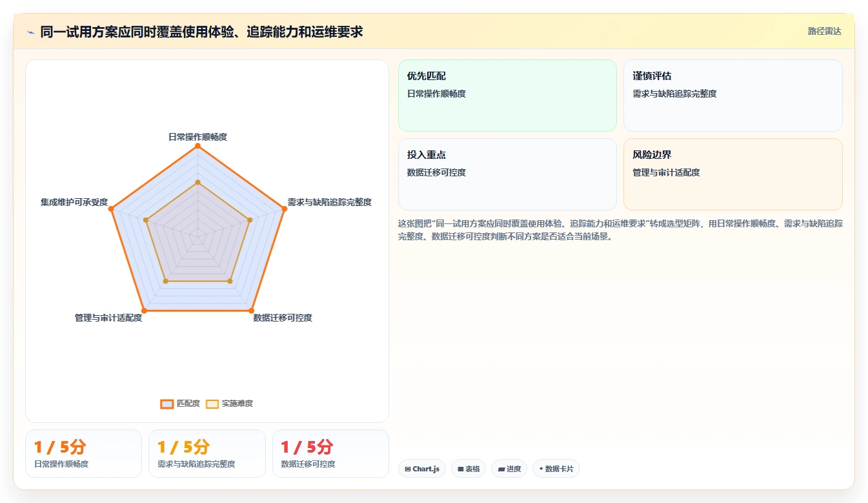Image resolution: width=868 pixels, height=503 pixels.
Task: Click the gold 实施难度 point on 日常操作顺畅度 axis
Action: pos(197,183)
